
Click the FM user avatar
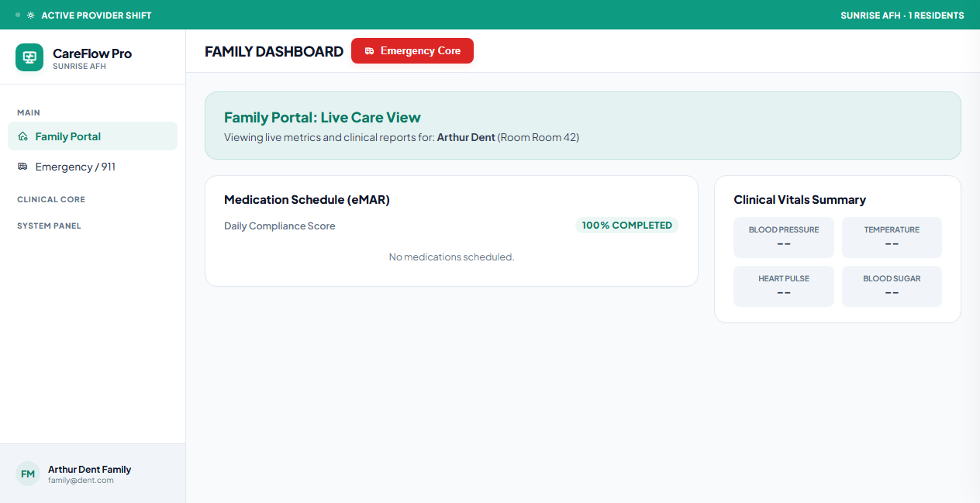(28, 474)
